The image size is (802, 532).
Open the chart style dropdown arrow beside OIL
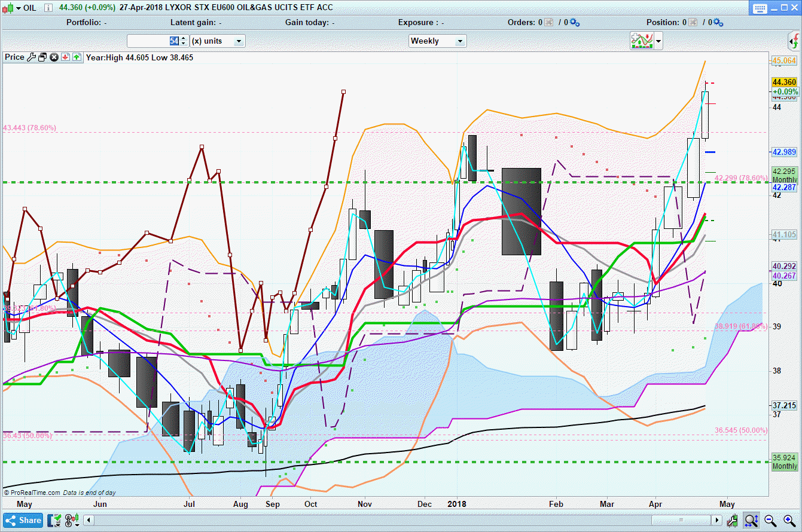tap(18, 8)
